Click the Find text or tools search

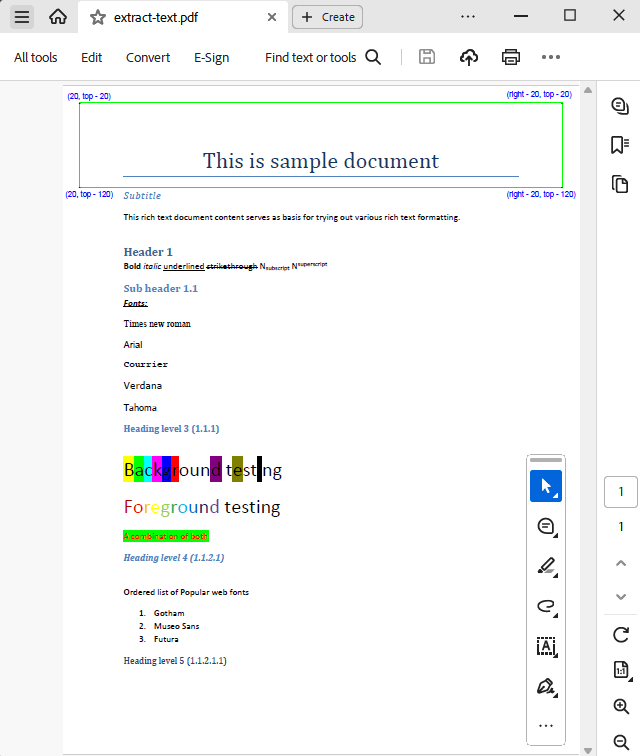tap(322, 57)
